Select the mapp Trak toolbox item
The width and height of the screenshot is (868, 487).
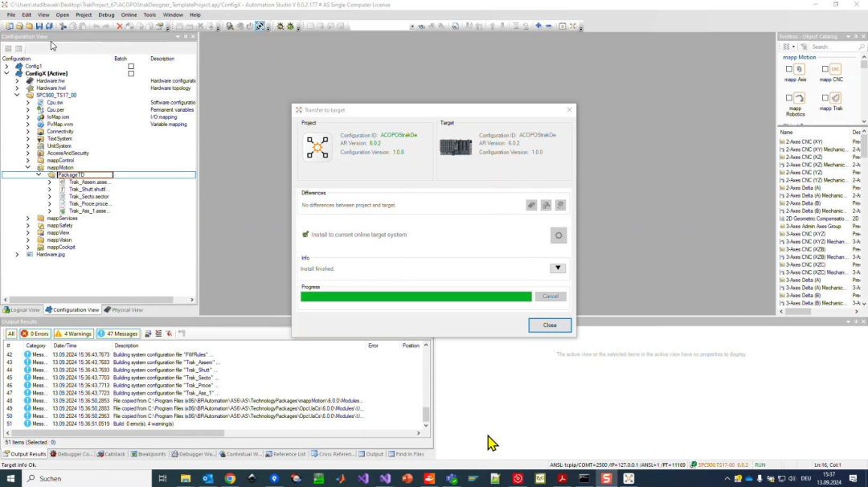coord(831,100)
